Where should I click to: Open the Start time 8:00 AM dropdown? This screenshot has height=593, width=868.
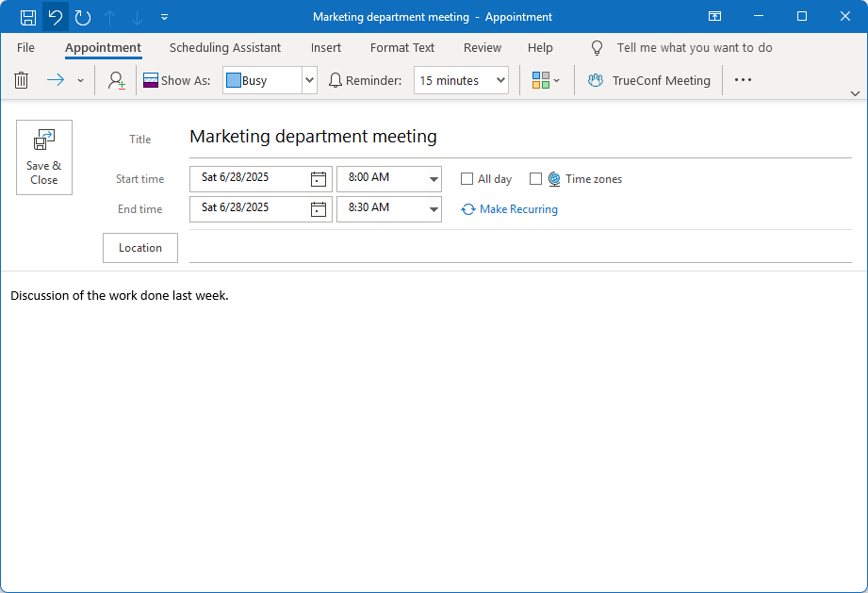click(434, 179)
